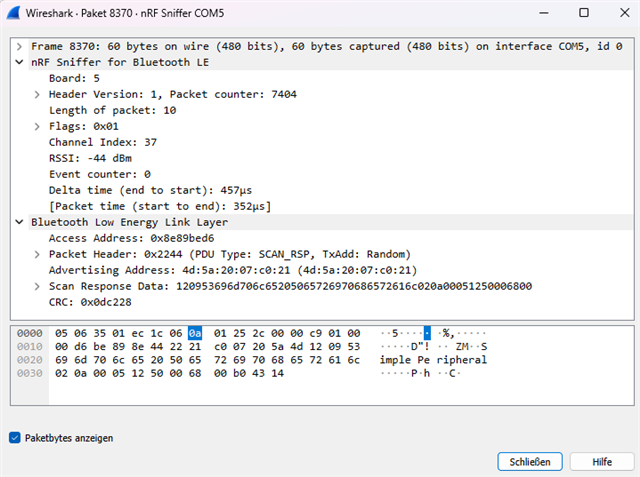640x477 pixels.
Task: Expand the Packet Header: 0x2244 entry
Action: point(37,255)
